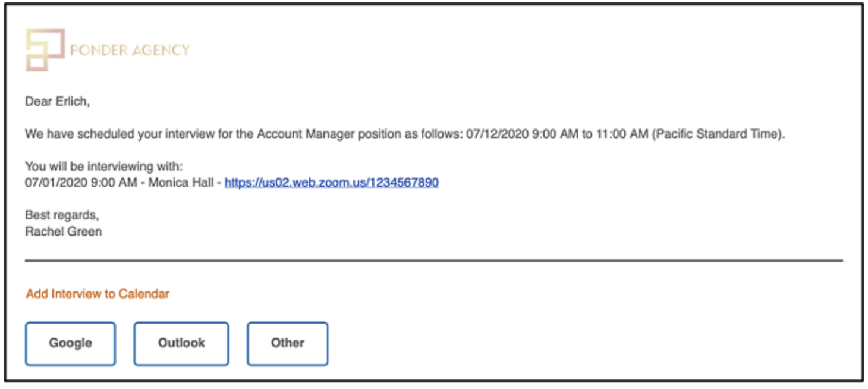This screenshot has height=389, width=868.
Task: Click the Ponder Agency logo text
Action: (130, 51)
